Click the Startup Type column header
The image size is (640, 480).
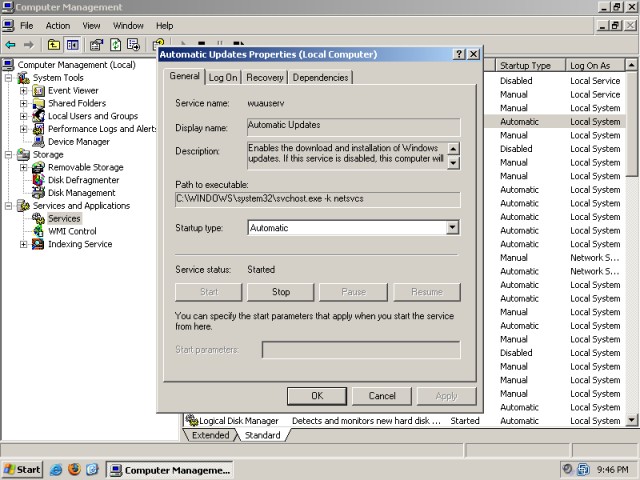tap(530, 65)
